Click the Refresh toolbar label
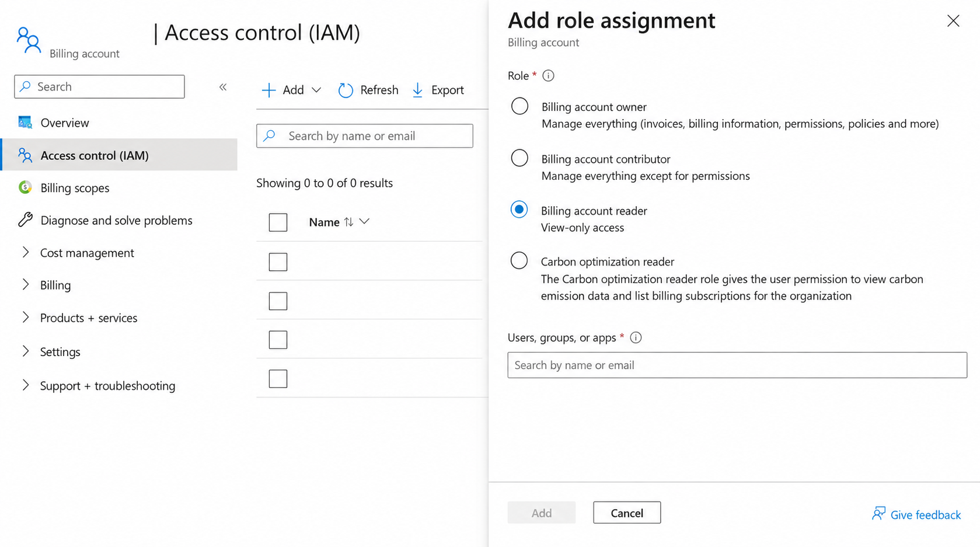 (379, 90)
